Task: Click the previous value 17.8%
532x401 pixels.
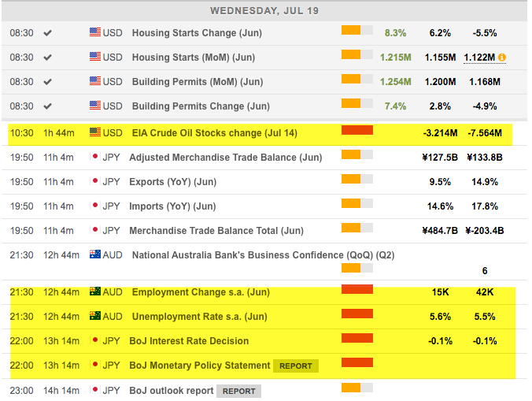Action: (x=485, y=206)
